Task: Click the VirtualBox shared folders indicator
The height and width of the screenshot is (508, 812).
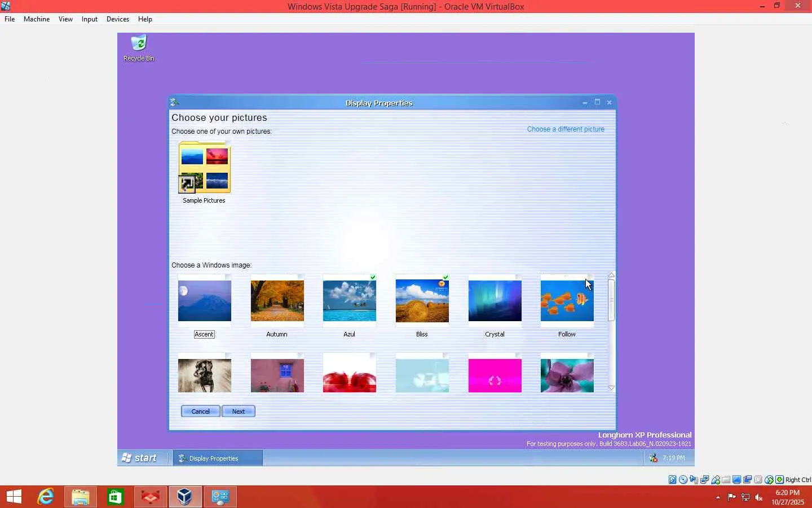Action: (726, 480)
